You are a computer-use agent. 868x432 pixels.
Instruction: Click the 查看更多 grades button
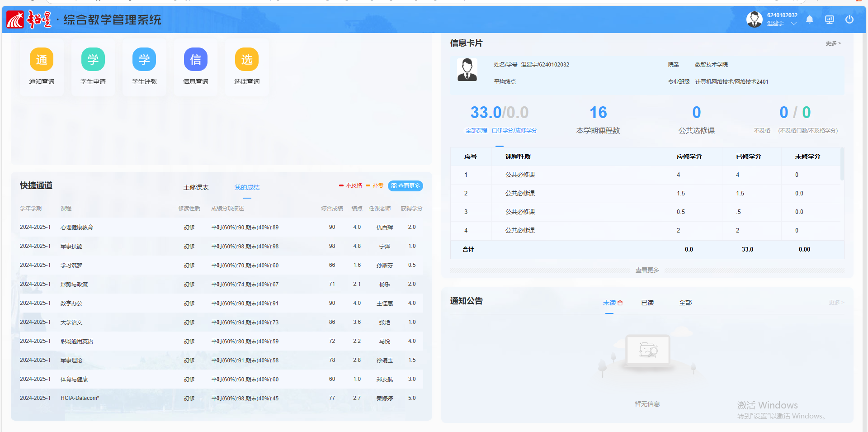pyautogui.click(x=406, y=186)
